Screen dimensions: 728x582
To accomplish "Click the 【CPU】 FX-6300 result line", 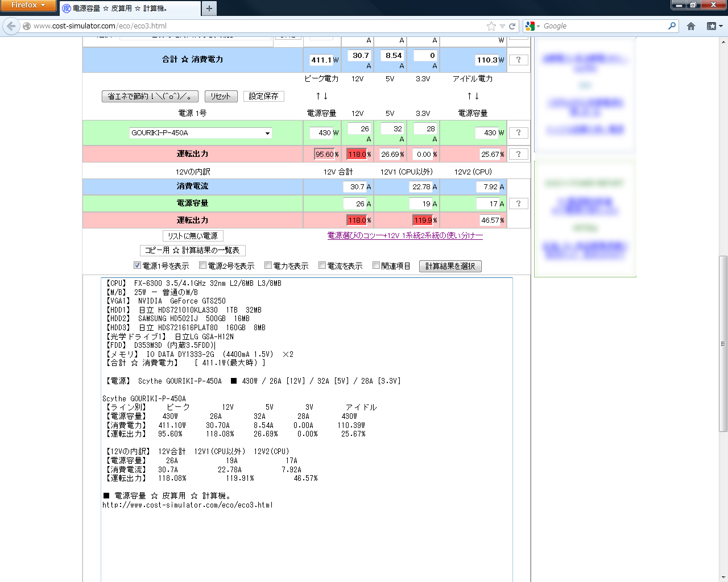I will (x=193, y=283).
